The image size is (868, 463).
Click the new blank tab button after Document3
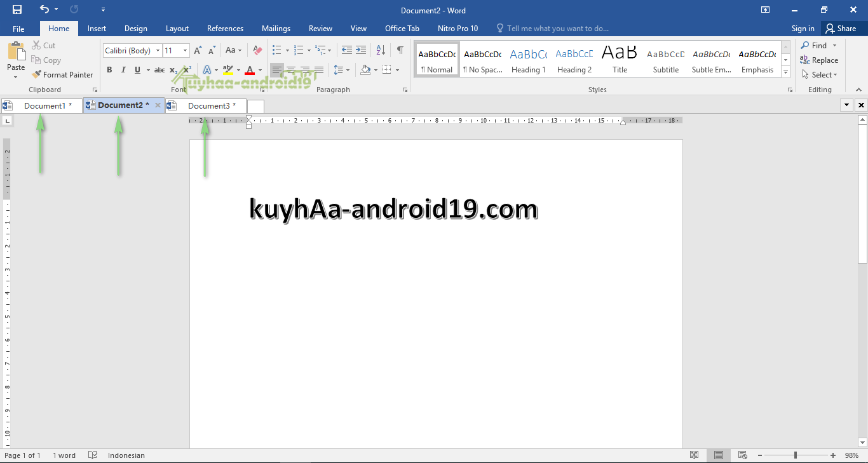255,106
